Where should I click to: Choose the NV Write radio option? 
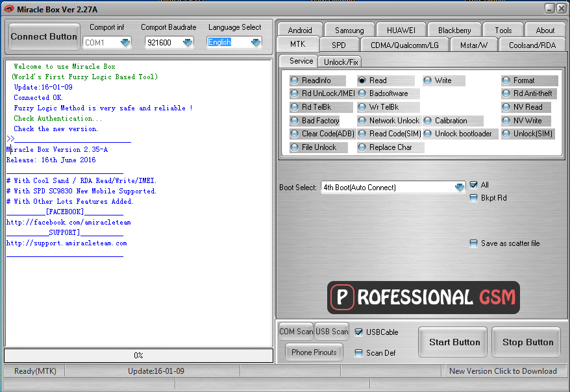pyautogui.click(x=526, y=121)
